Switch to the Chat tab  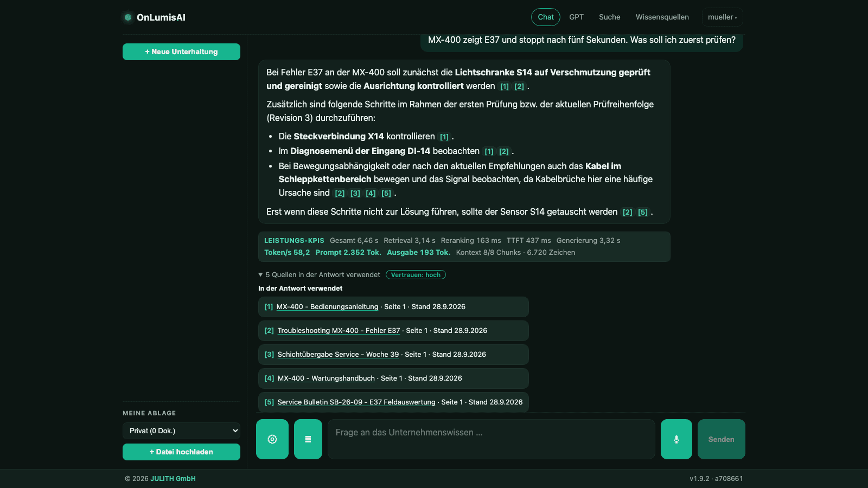pyautogui.click(x=546, y=17)
